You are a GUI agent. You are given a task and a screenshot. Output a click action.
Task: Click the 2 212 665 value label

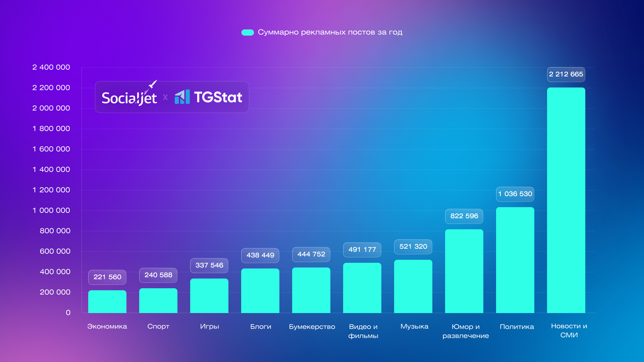(566, 74)
